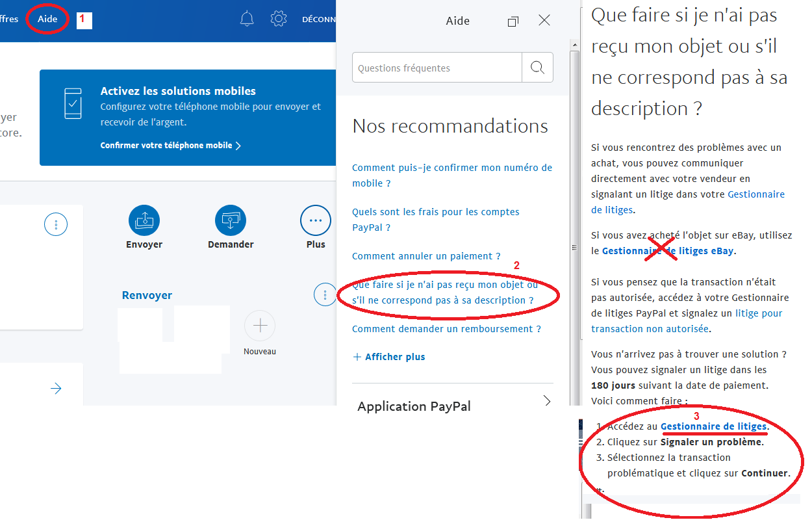Click the Envoyer send money icon

pos(144,221)
